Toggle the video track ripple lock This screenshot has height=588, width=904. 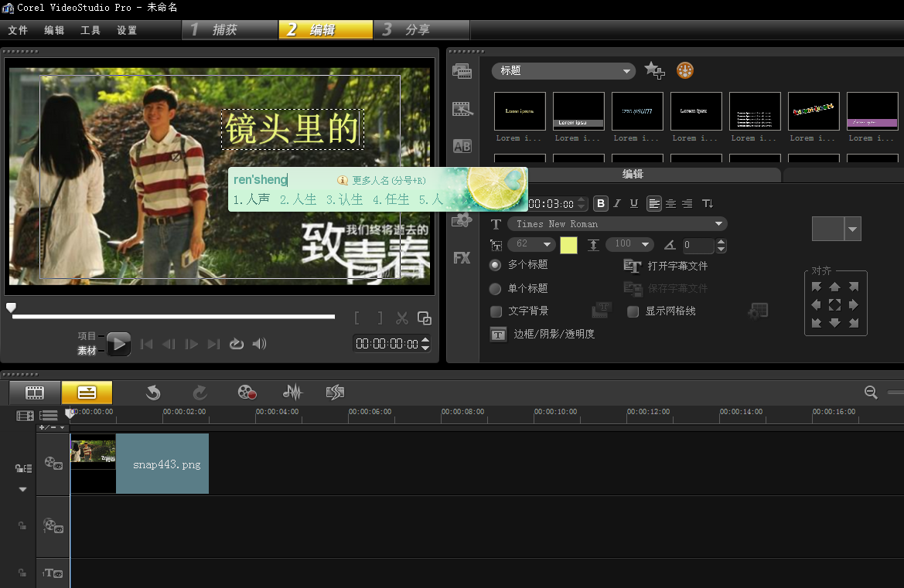click(x=23, y=468)
